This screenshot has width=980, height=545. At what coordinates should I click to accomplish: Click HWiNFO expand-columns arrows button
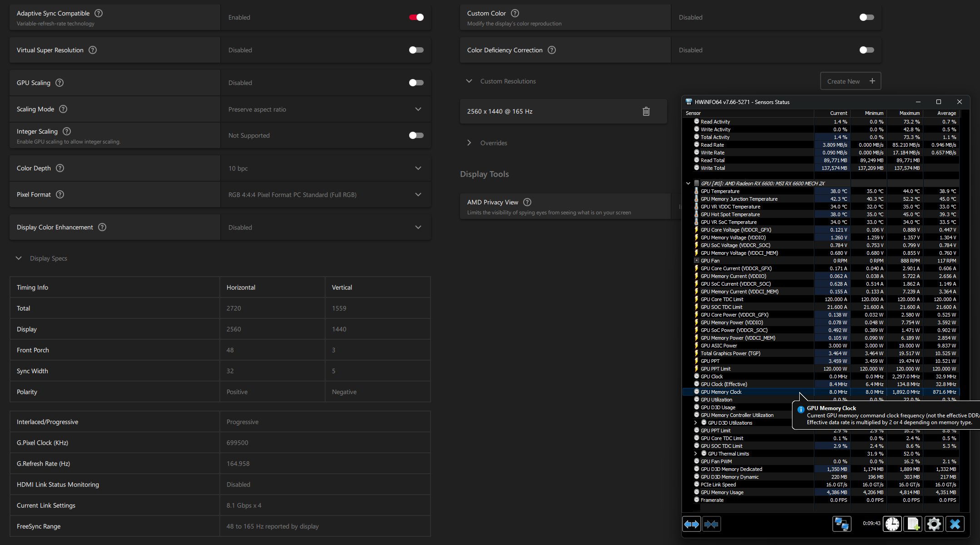click(691, 524)
